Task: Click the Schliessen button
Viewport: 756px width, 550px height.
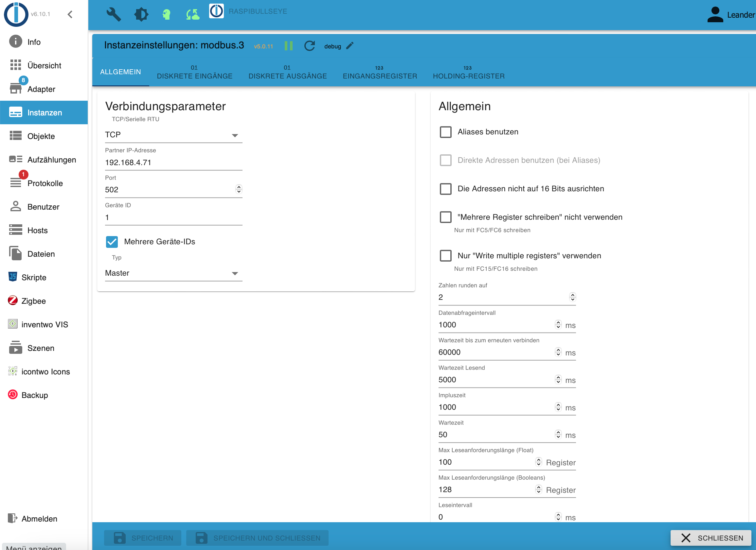Action: [x=711, y=538]
